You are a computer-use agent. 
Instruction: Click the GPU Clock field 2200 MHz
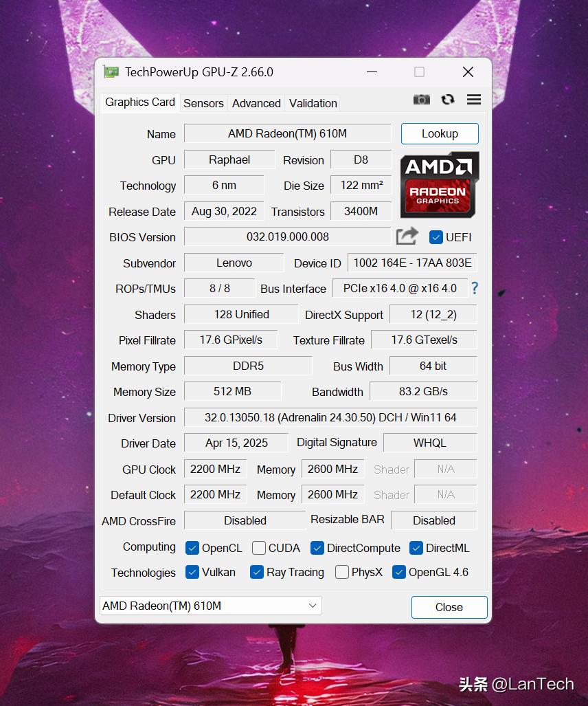click(x=216, y=469)
